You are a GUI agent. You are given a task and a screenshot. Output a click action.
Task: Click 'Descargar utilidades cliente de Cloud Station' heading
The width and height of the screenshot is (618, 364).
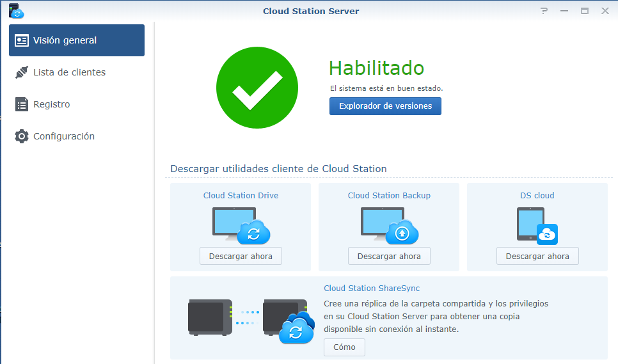(x=279, y=169)
